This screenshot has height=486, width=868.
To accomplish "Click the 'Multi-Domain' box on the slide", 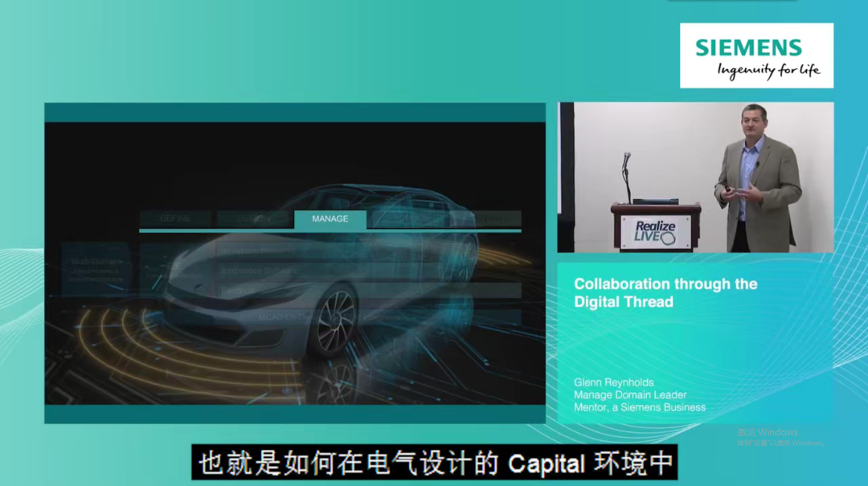I will tap(95, 268).
